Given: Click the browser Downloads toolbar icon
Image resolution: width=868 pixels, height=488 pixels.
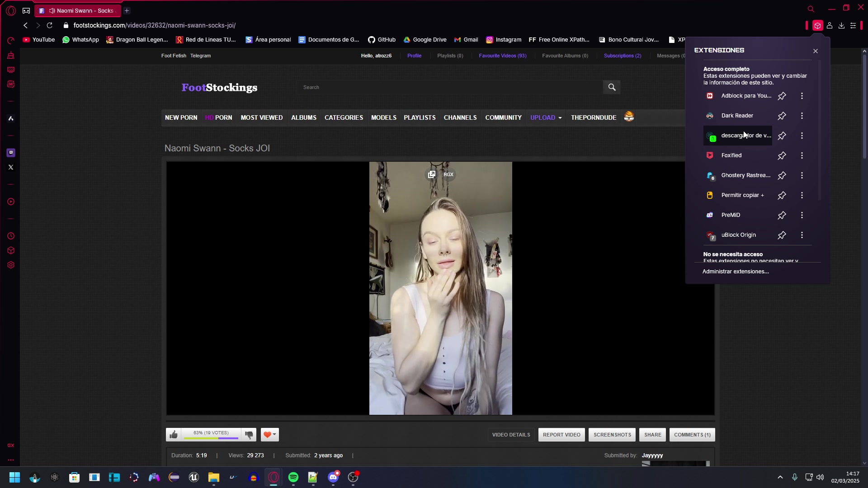Looking at the screenshot, I should point(841,26).
